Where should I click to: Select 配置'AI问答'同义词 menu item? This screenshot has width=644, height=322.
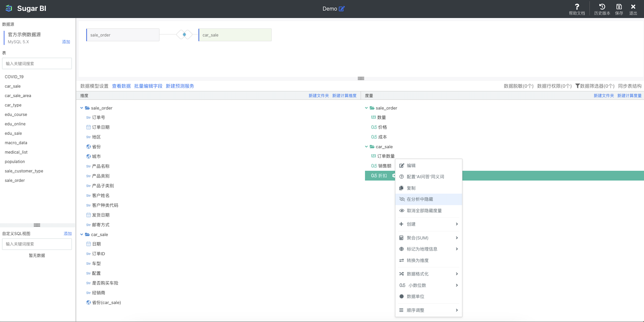(x=429, y=177)
